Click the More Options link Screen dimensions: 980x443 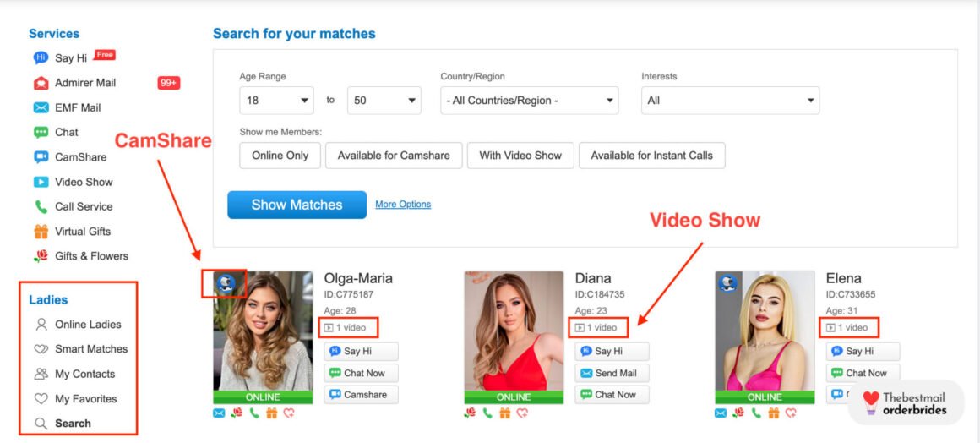click(x=403, y=204)
